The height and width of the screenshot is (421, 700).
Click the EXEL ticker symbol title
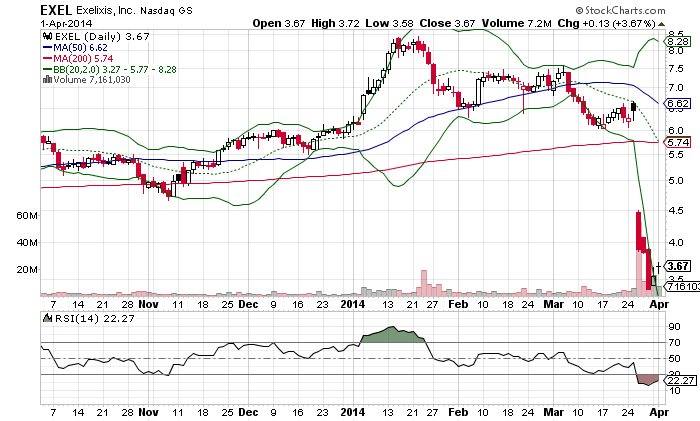[56, 10]
